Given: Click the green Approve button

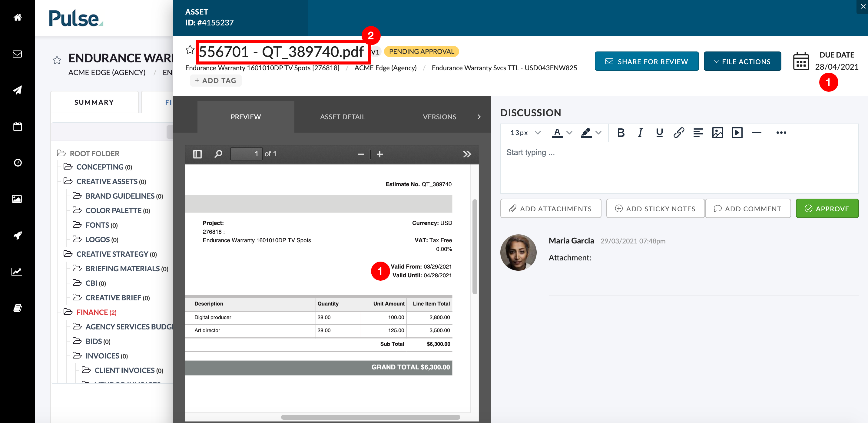Looking at the screenshot, I should click(x=827, y=208).
